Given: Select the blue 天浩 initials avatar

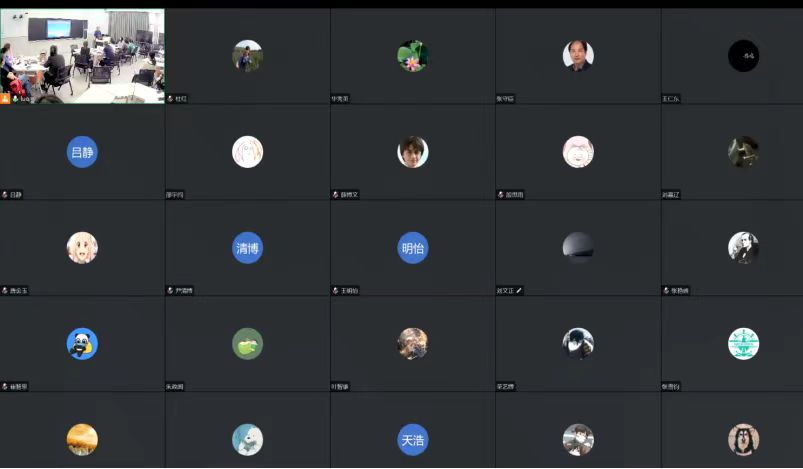Looking at the screenshot, I should pyautogui.click(x=413, y=440).
